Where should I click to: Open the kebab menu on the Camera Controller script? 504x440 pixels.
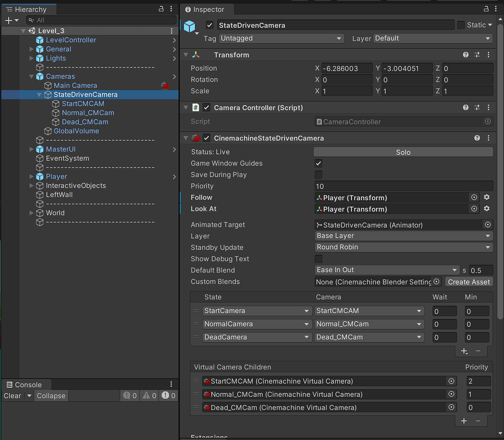[x=488, y=107]
